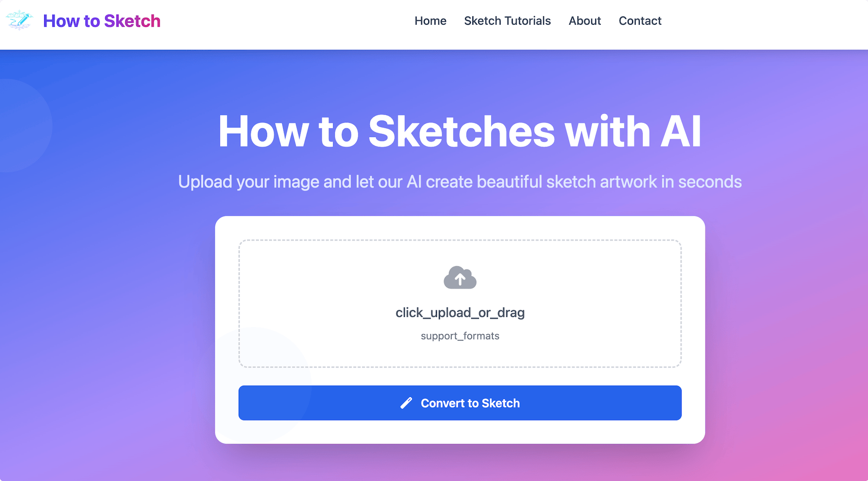
Task: Click the word "Sketch" in the pink logo text
Action: point(132,21)
